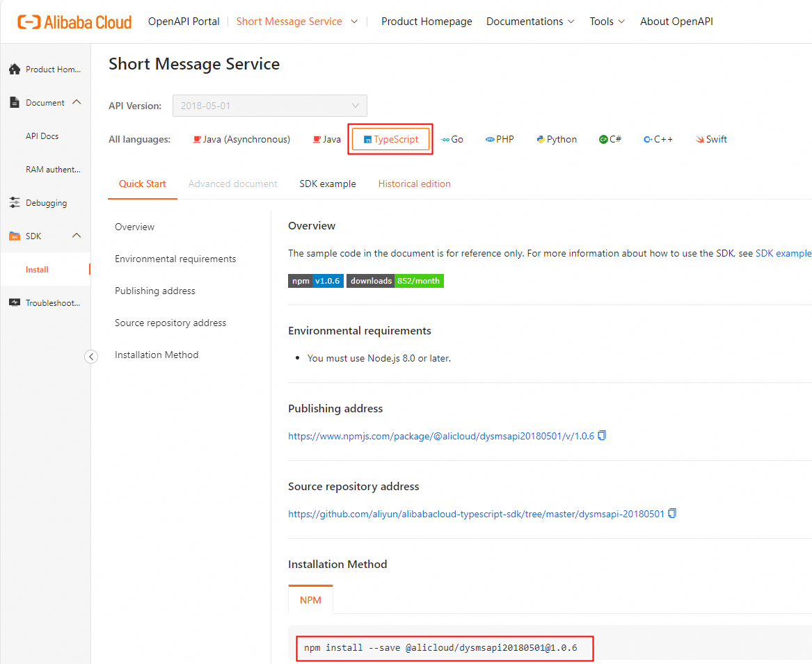Click the Document file icon in sidebar
The image size is (812, 664).
(15, 102)
